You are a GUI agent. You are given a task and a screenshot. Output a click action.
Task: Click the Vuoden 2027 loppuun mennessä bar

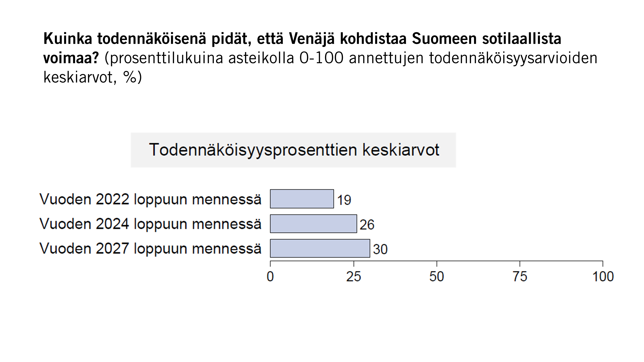(320, 248)
